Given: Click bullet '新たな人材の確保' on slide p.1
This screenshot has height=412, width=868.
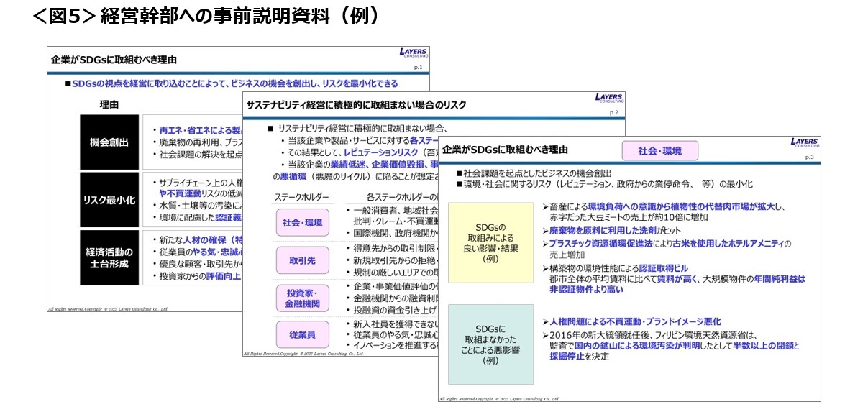Looking at the screenshot, I should [197, 239].
